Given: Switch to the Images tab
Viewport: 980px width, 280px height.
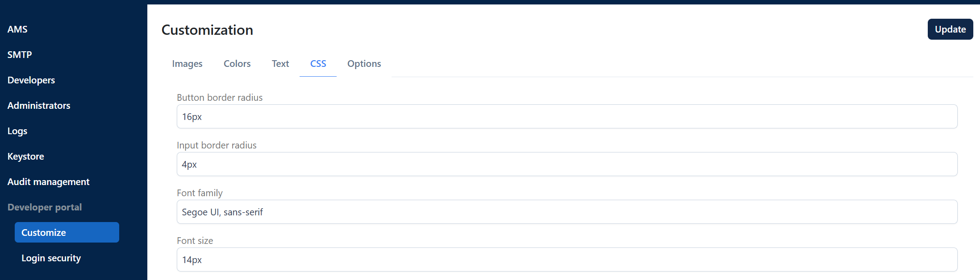Looking at the screenshot, I should (187, 64).
